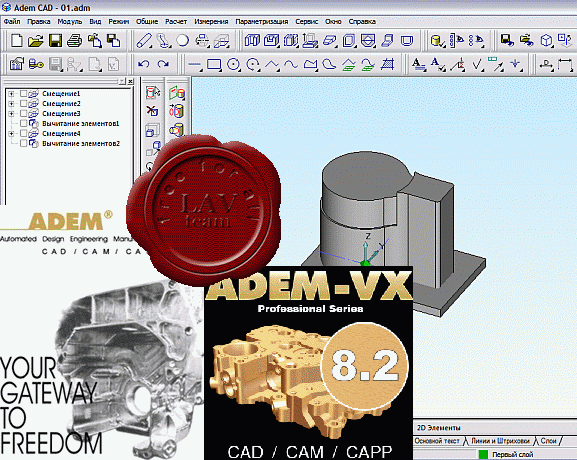Toggle checkbox for Вычитание элементов1
This screenshot has width=577, height=460.
point(23,124)
